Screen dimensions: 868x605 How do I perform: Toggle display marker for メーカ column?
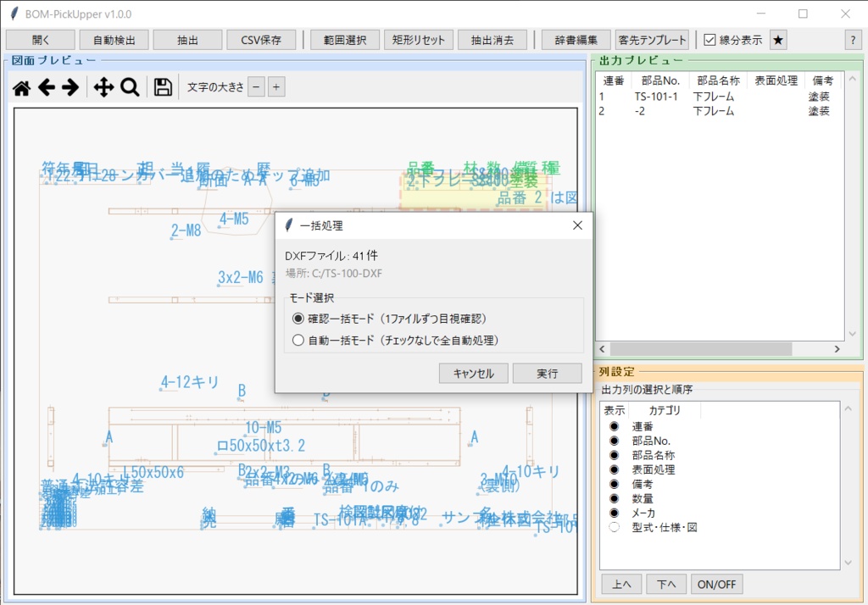pyautogui.click(x=614, y=513)
